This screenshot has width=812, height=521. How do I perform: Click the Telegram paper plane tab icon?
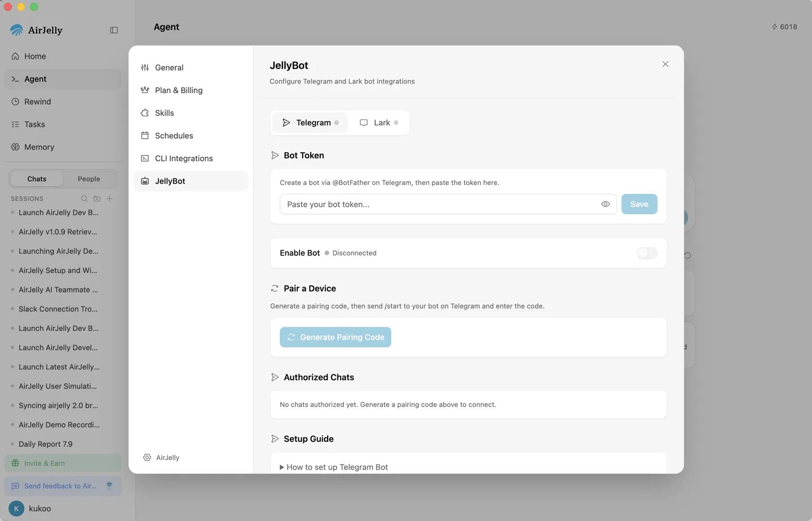286,123
